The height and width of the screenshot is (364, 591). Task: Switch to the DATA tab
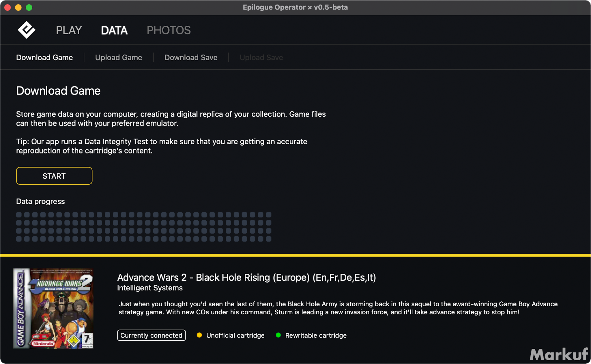coord(114,30)
